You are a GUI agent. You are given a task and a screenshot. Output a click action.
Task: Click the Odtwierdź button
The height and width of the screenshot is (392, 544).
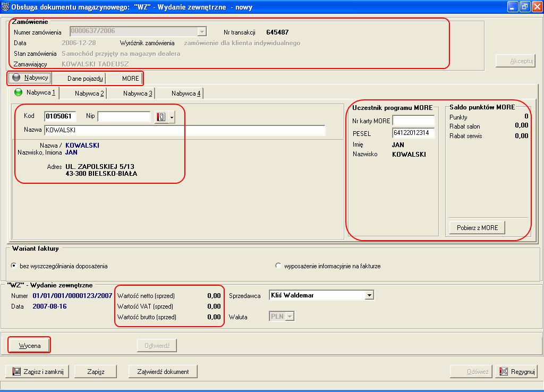157,345
